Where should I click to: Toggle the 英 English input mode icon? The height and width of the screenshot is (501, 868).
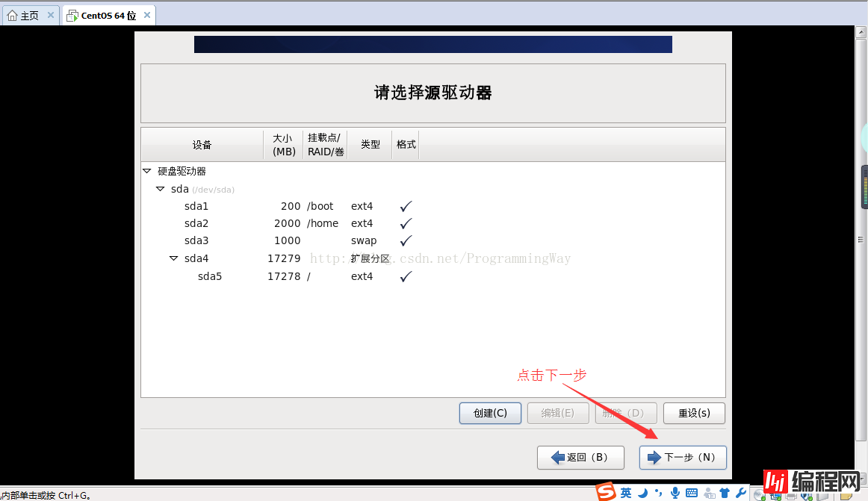(626, 493)
